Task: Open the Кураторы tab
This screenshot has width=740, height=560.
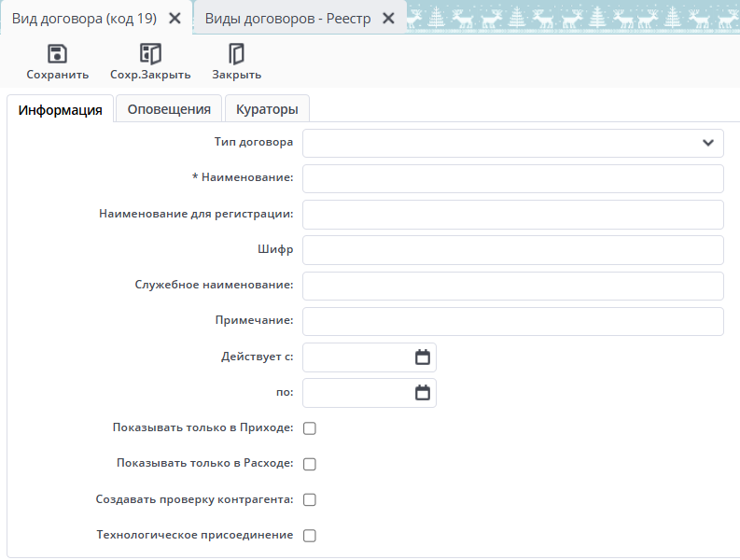Action: 267,109
